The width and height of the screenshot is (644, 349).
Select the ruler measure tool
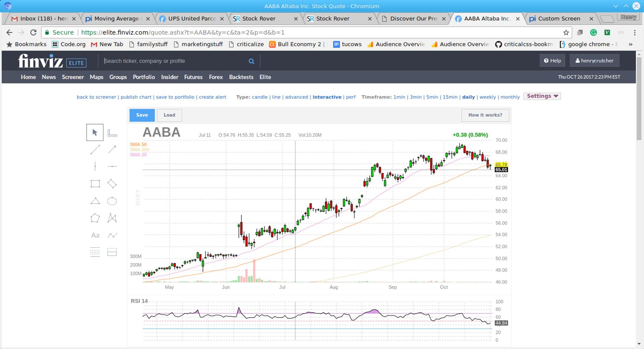tap(112, 132)
